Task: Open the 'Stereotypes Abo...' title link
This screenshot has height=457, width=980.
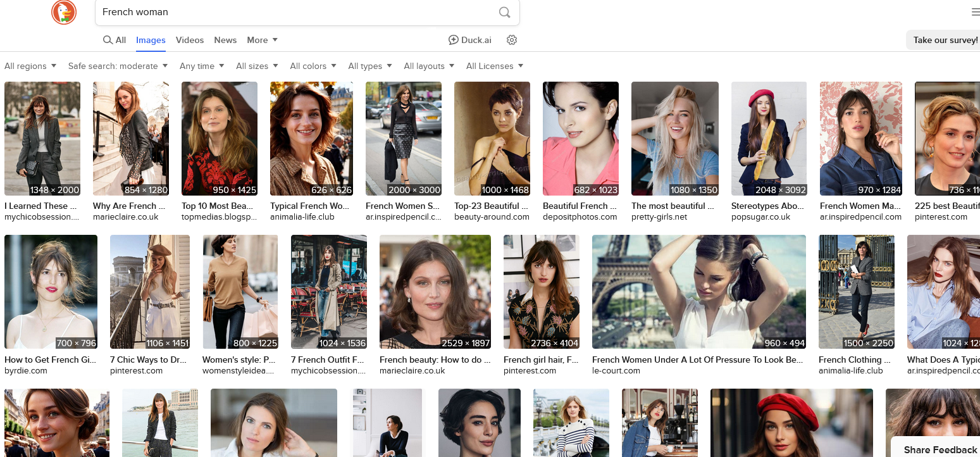Action: coord(767,206)
